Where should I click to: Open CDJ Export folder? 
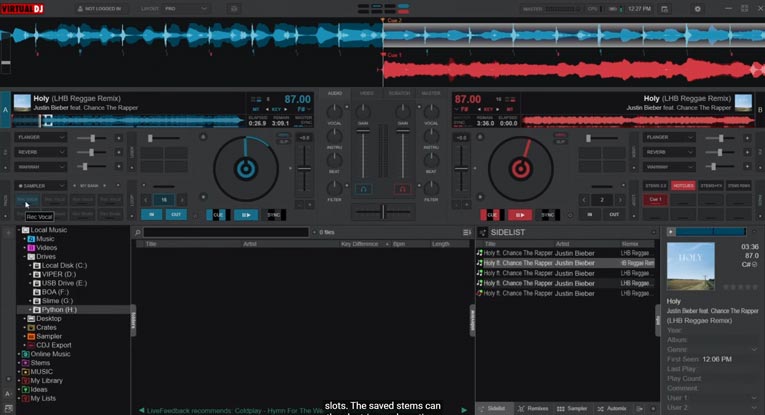[x=54, y=345]
